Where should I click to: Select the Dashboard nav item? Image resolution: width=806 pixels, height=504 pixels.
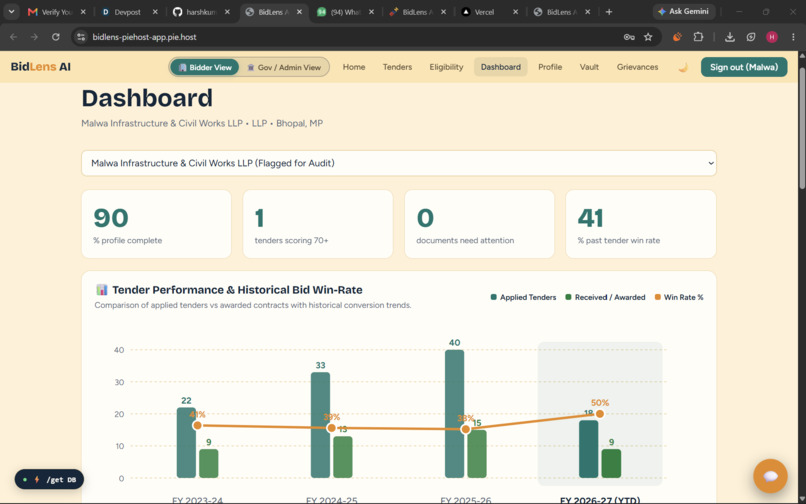501,67
